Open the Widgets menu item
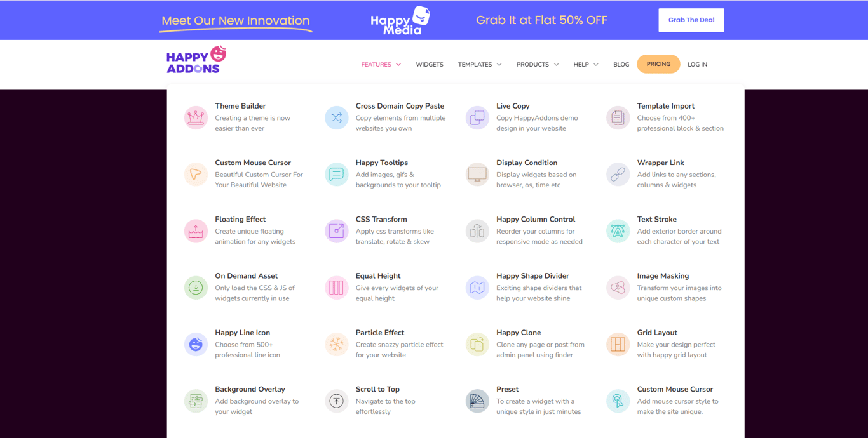 click(x=430, y=65)
